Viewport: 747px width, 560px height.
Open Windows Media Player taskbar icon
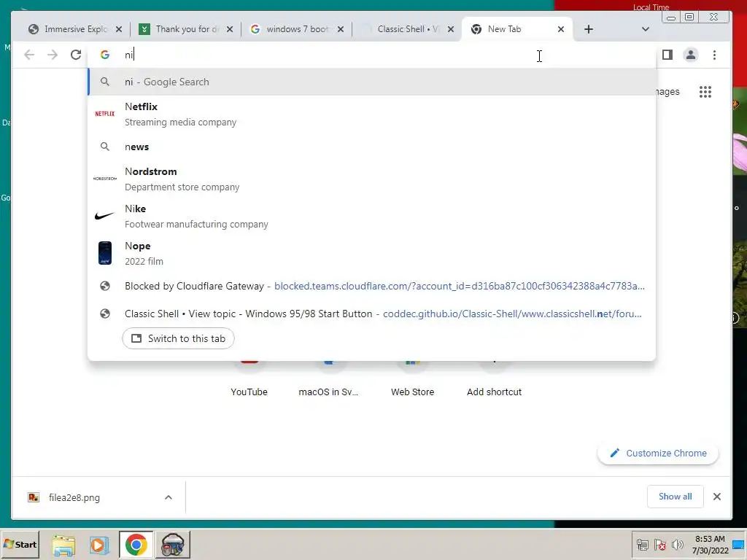pyautogui.click(x=99, y=545)
